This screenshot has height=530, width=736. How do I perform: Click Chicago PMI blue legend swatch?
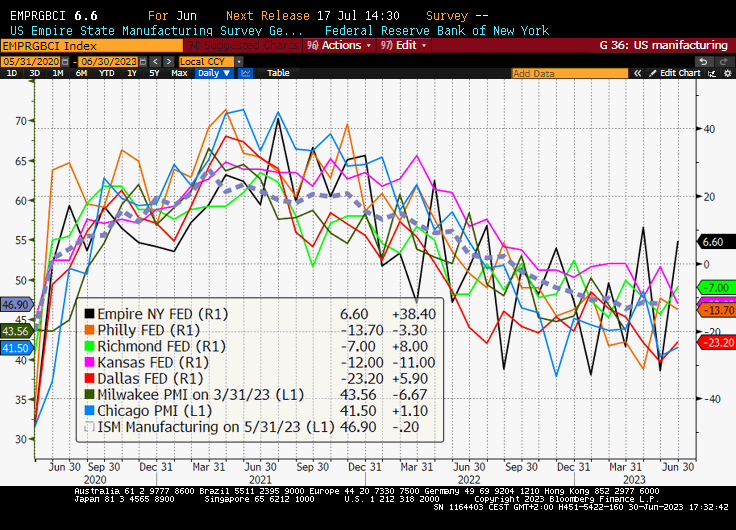(89, 410)
